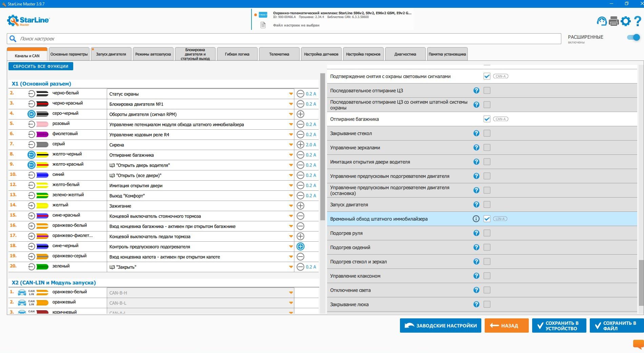Screen dimensions: 644x353
Task: Click the printer icon in header
Action: (613, 21)
